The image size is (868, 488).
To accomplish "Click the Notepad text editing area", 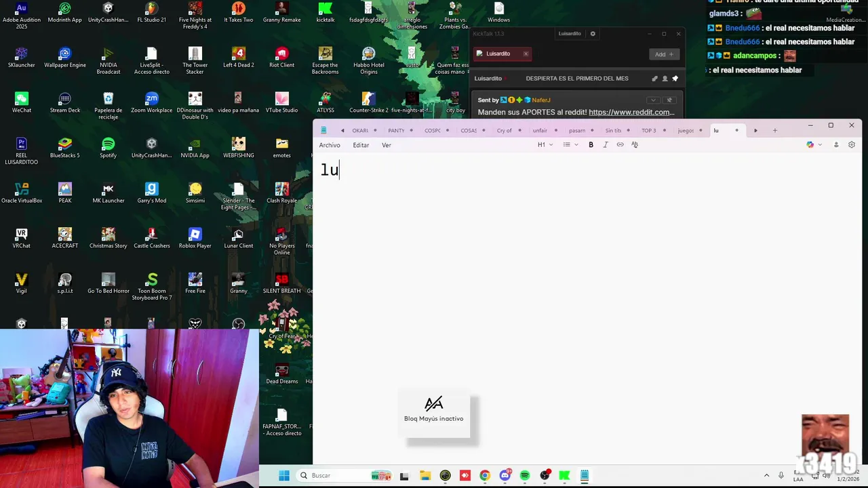I will [x=587, y=308].
